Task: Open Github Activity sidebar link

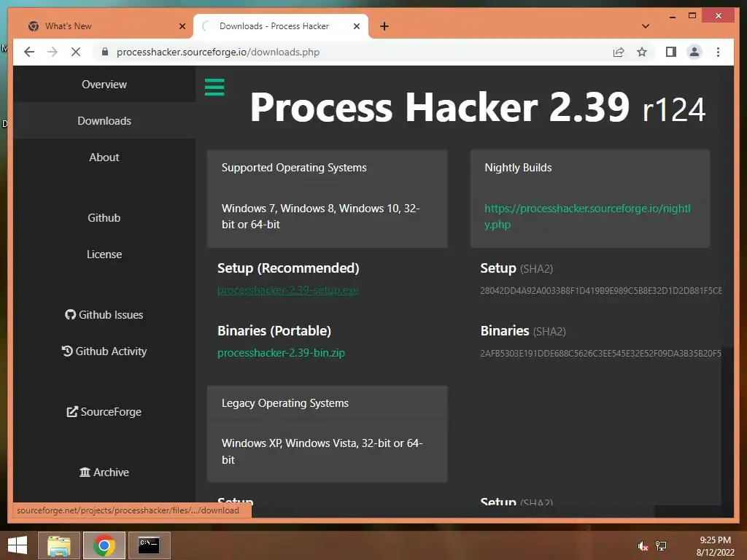Action: pyautogui.click(x=104, y=351)
